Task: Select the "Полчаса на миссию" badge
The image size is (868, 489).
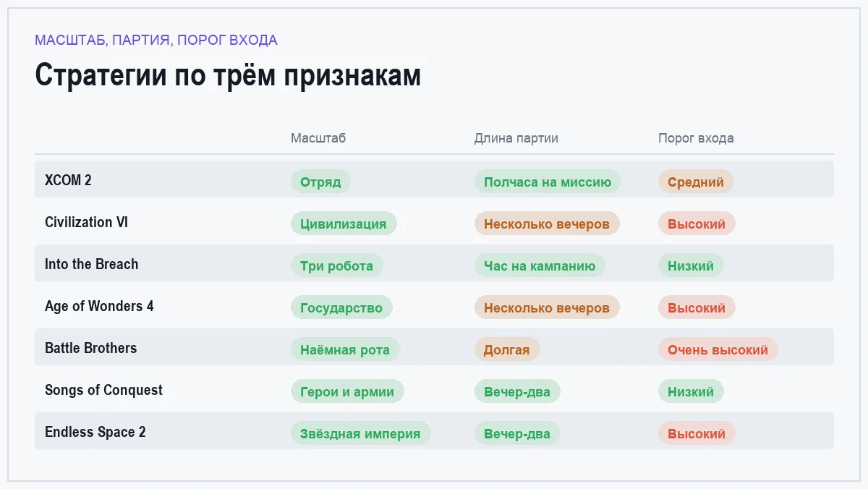Action: point(548,182)
